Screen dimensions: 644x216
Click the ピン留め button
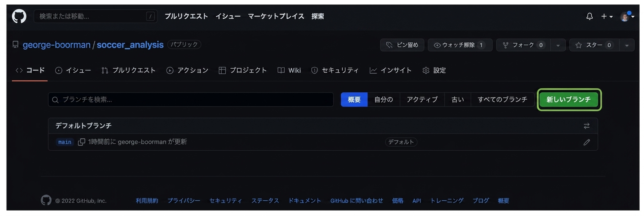coord(402,45)
